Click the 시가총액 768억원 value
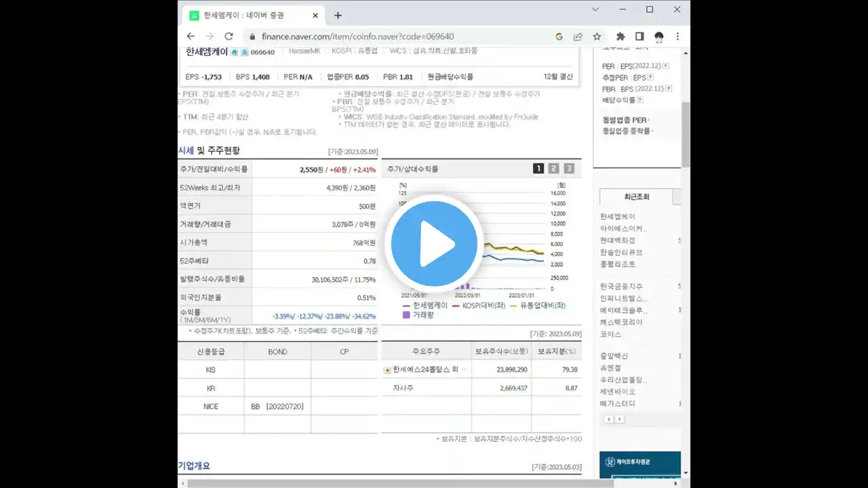The image size is (868, 488). pyautogui.click(x=363, y=242)
